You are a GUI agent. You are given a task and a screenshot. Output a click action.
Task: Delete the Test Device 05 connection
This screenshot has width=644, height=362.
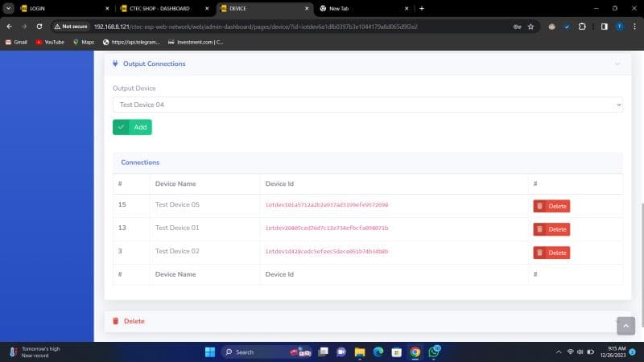[551, 206]
